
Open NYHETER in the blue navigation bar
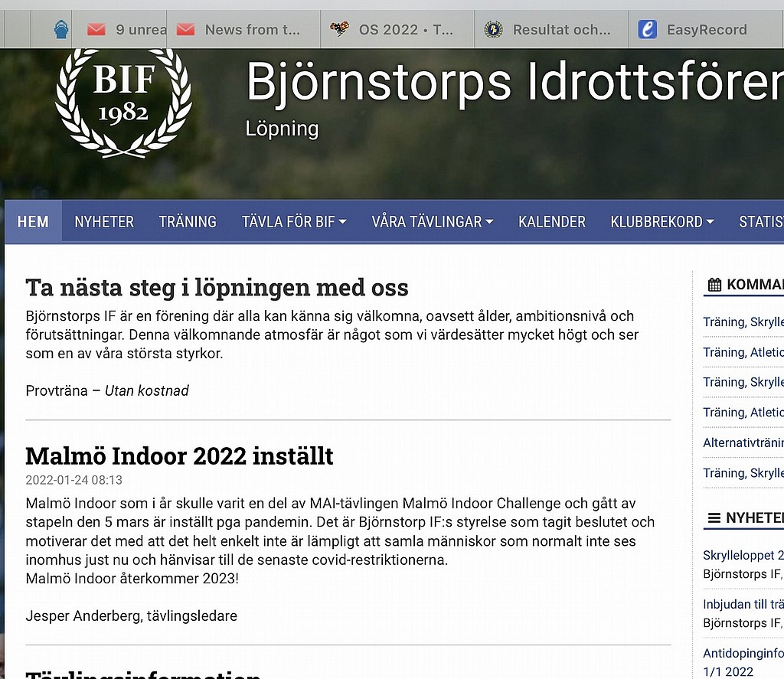coord(104,221)
